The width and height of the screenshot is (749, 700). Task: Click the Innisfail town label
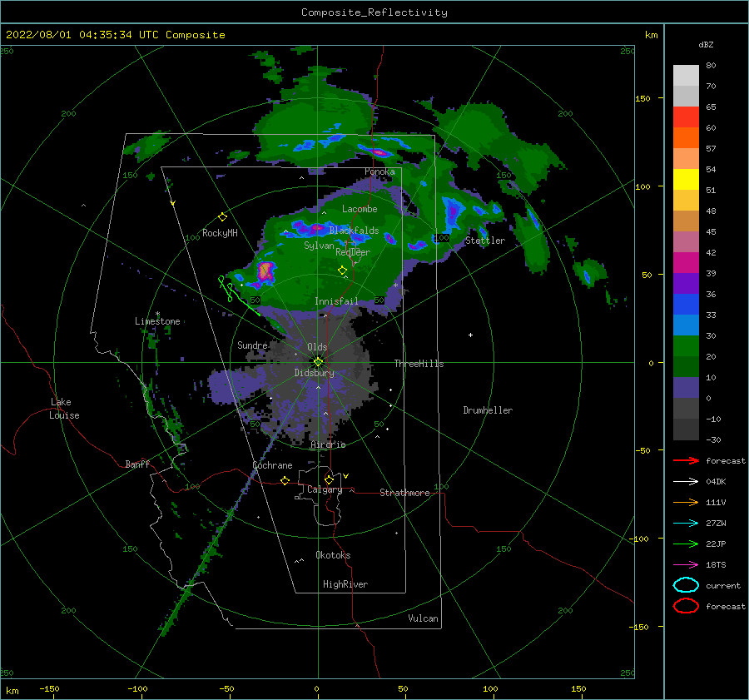pos(336,301)
